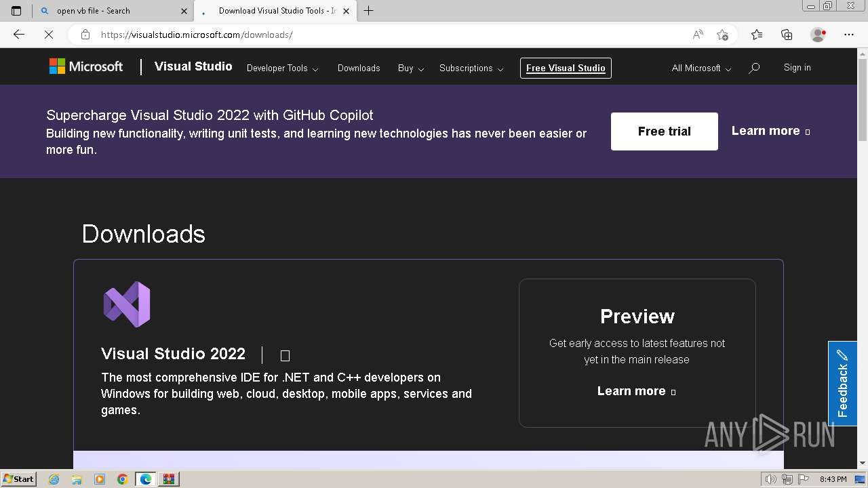Image resolution: width=868 pixels, height=488 pixels.
Task: Stop loading the page with the X button
Action: pos(49,35)
